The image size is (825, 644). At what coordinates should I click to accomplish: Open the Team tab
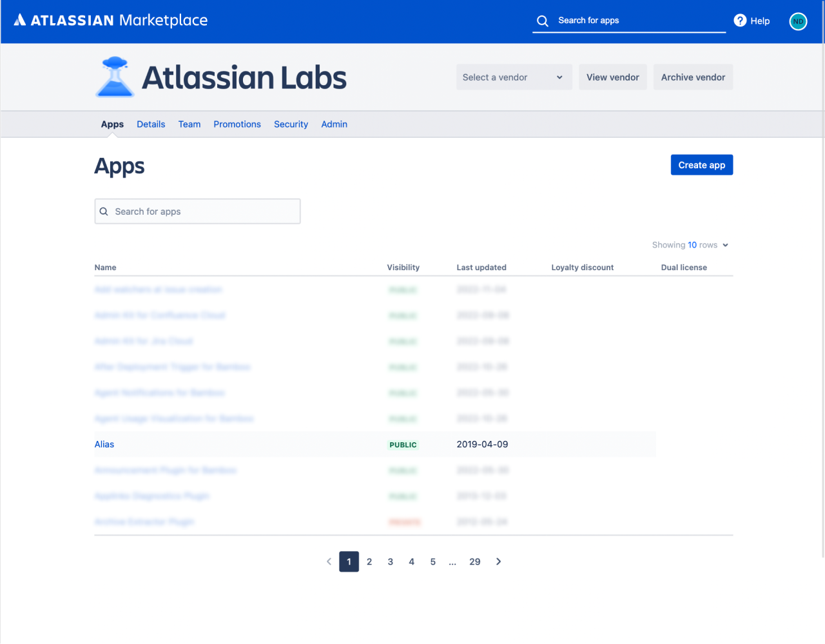[x=189, y=124]
